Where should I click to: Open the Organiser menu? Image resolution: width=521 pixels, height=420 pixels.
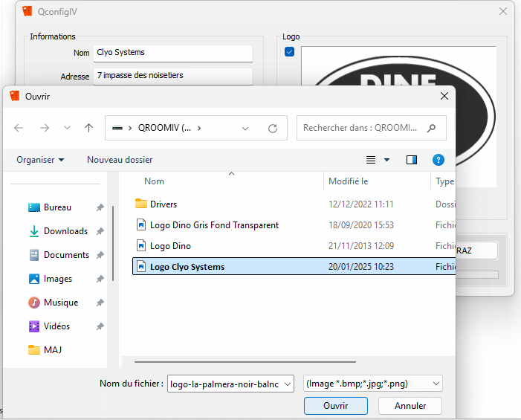click(x=40, y=160)
